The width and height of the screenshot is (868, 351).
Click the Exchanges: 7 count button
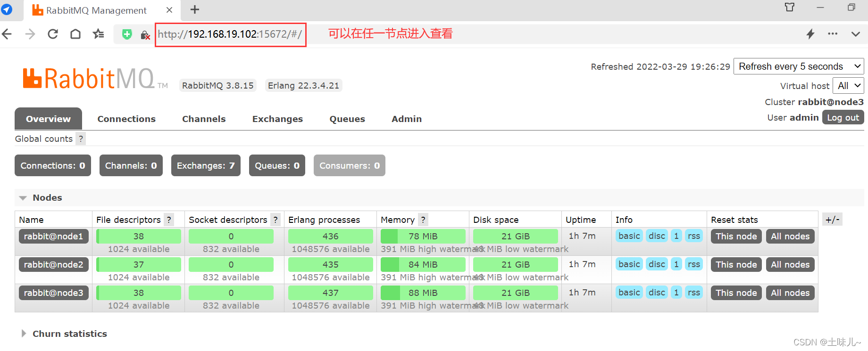(206, 165)
